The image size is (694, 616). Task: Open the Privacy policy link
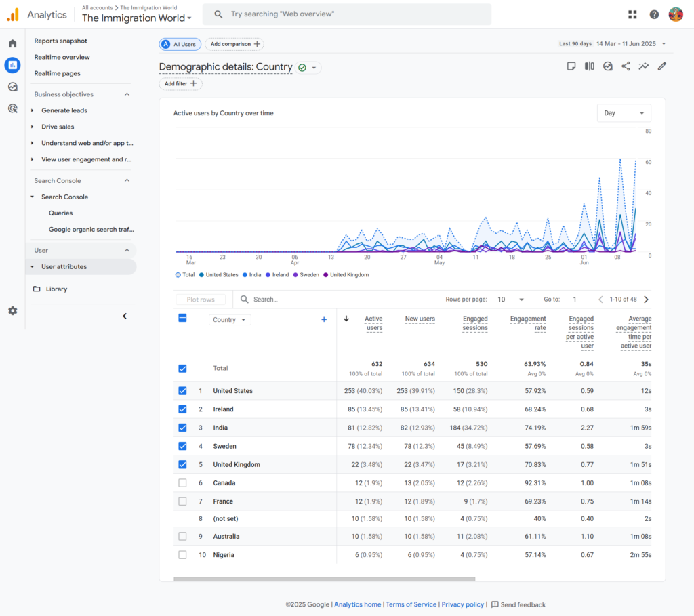(x=462, y=604)
